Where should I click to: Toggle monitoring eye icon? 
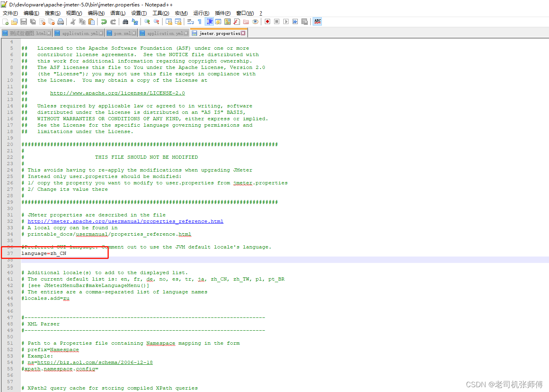pos(255,22)
